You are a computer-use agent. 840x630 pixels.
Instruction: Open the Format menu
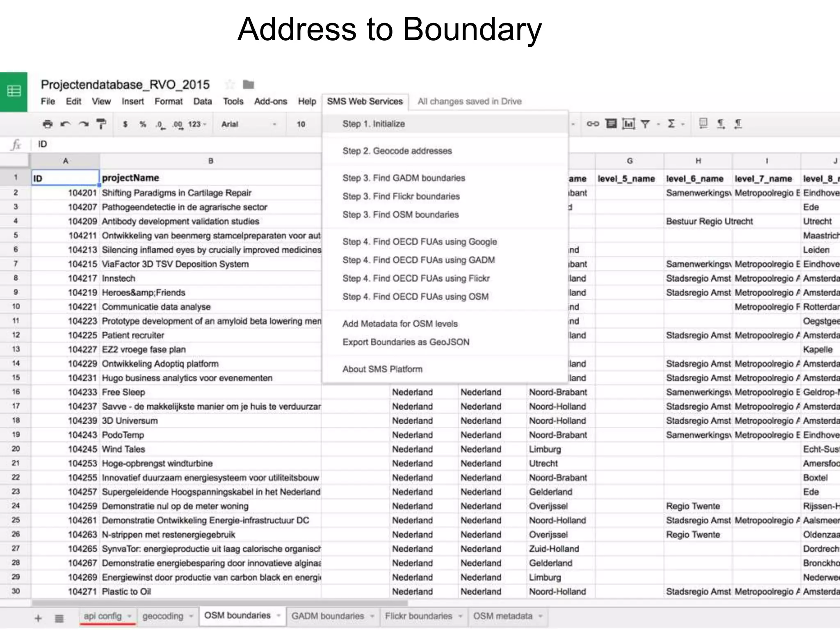click(168, 101)
